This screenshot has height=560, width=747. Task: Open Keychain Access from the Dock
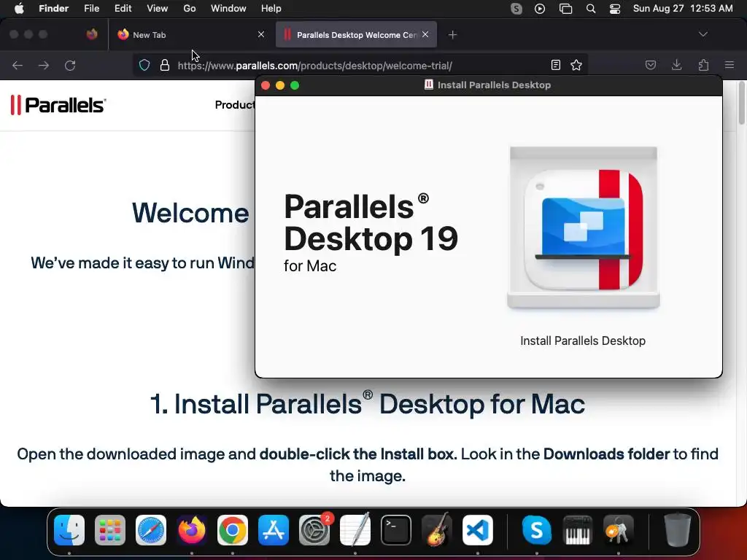point(618,530)
